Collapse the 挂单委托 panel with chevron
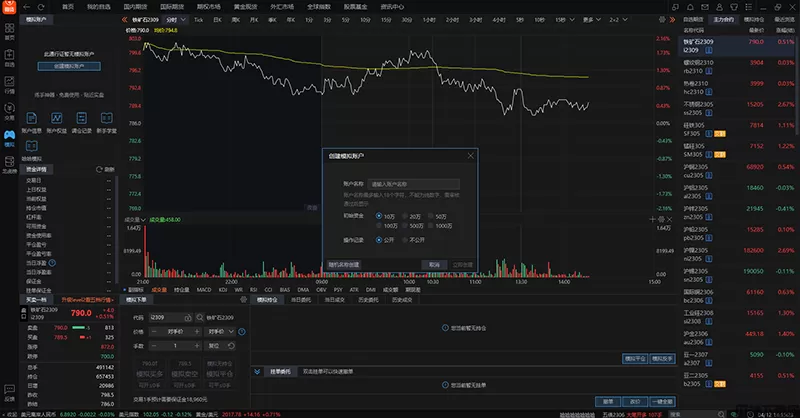 (258, 371)
